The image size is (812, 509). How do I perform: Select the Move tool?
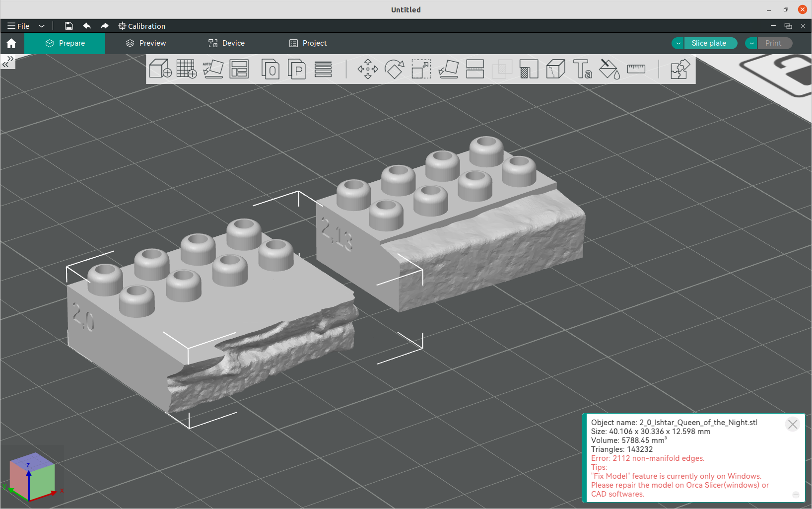pos(368,69)
